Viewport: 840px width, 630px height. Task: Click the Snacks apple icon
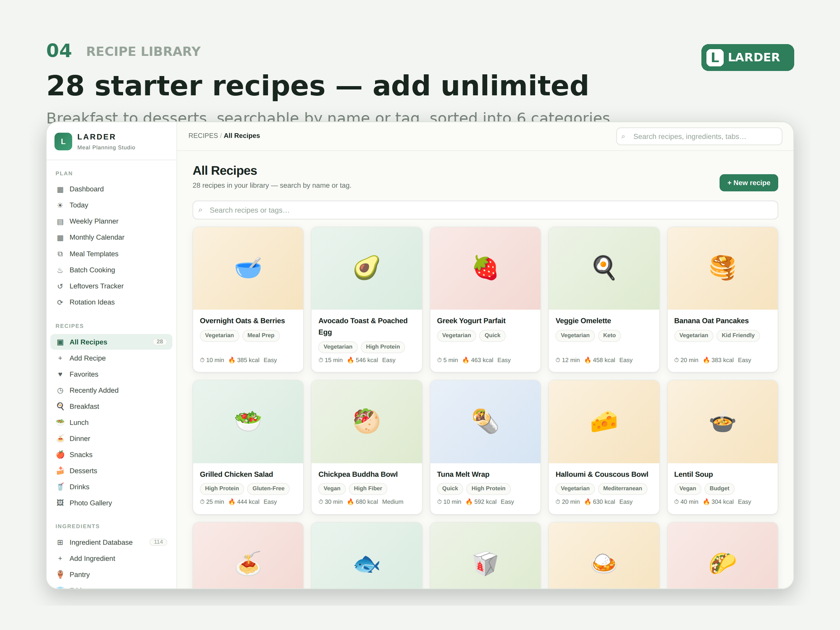coord(60,455)
